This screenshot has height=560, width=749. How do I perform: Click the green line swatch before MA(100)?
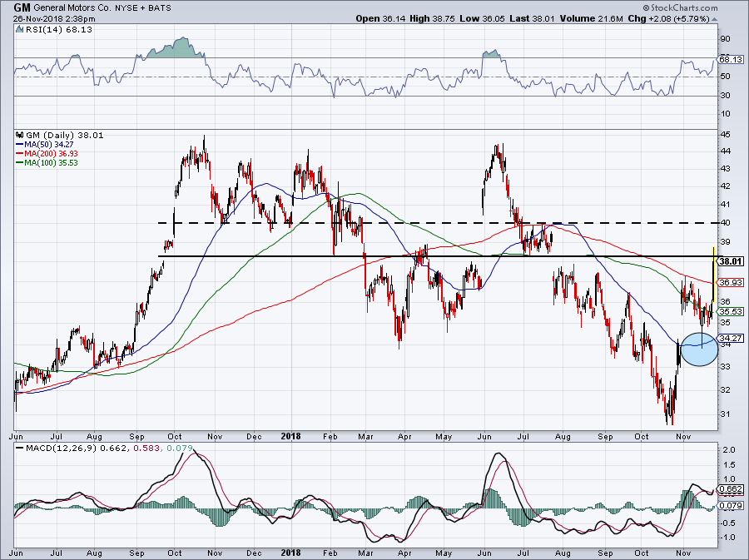[x=20, y=163]
